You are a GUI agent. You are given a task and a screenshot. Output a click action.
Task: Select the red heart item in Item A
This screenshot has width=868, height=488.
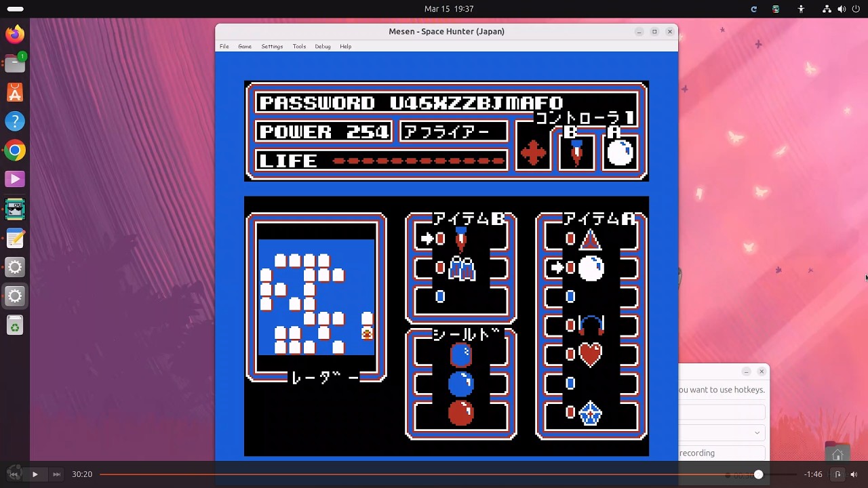(x=591, y=354)
